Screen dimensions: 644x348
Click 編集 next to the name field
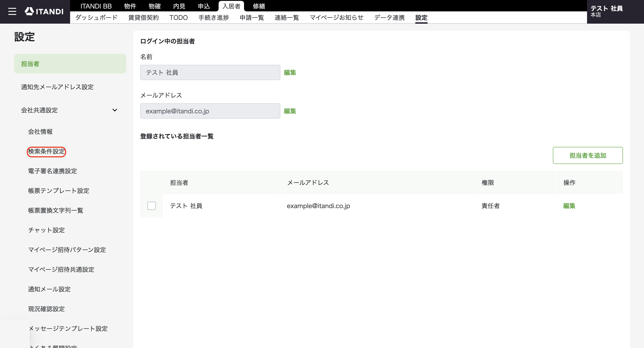tap(290, 72)
